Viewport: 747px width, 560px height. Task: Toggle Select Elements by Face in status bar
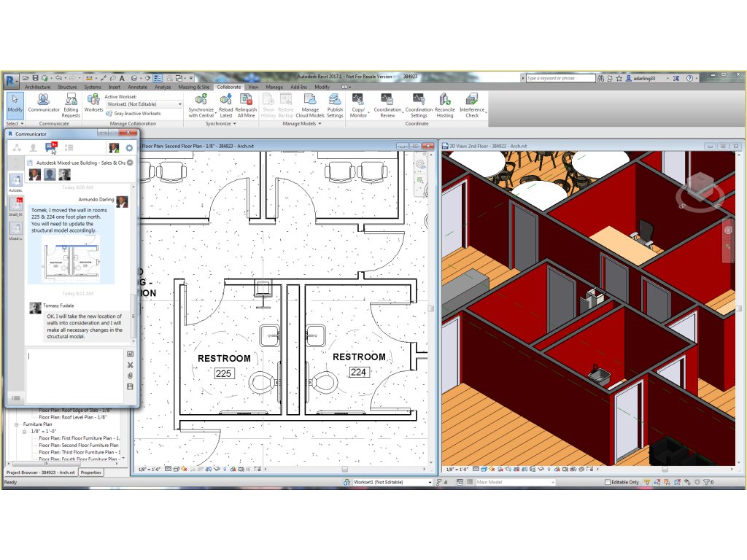pyautogui.click(x=677, y=482)
